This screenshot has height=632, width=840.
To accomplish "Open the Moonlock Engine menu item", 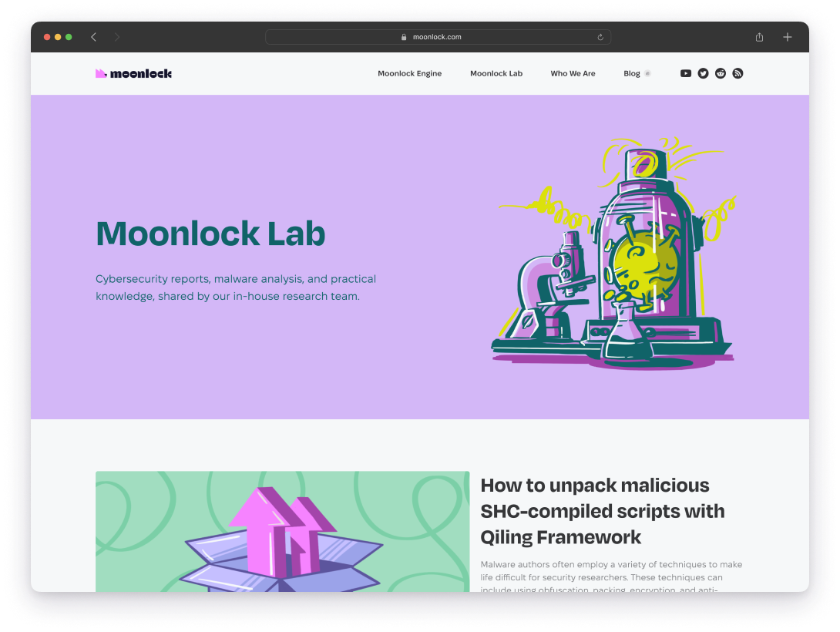I will 410,73.
